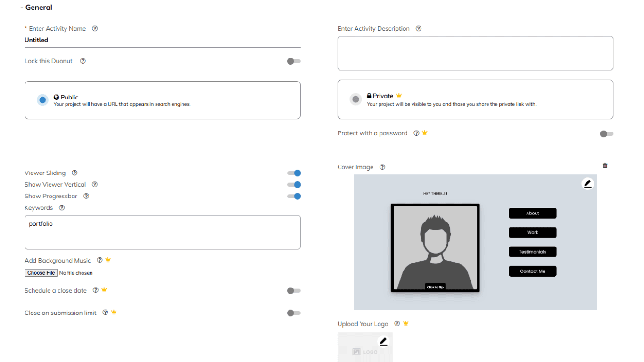Delete cover image with trash icon
The height and width of the screenshot is (362, 644).
(x=605, y=165)
